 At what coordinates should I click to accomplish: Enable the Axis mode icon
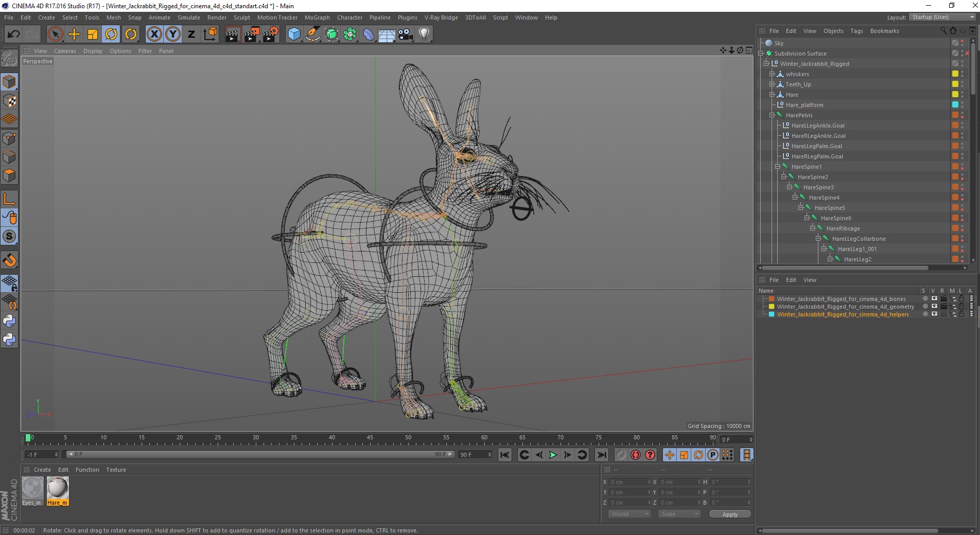9,199
